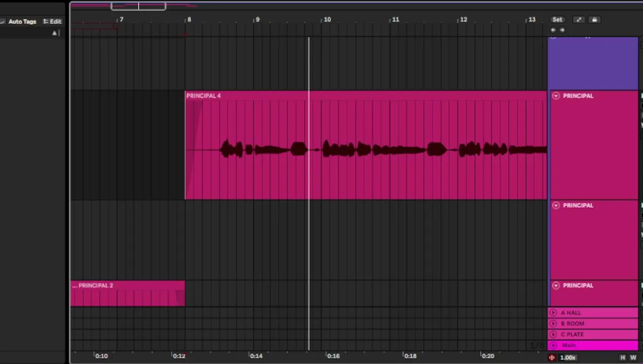This screenshot has width=643, height=364.
Task: Jump to previous locator arrow
Action: [553, 30]
